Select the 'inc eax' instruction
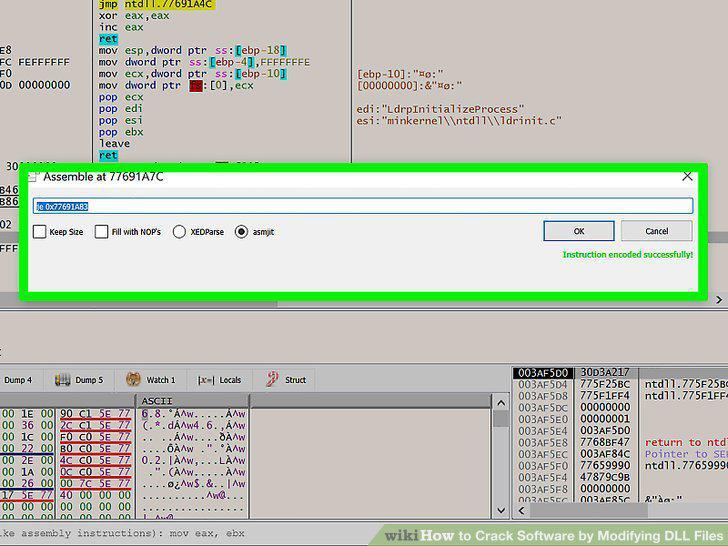The width and height of the screenshot is (728, 546). (121, 27)
